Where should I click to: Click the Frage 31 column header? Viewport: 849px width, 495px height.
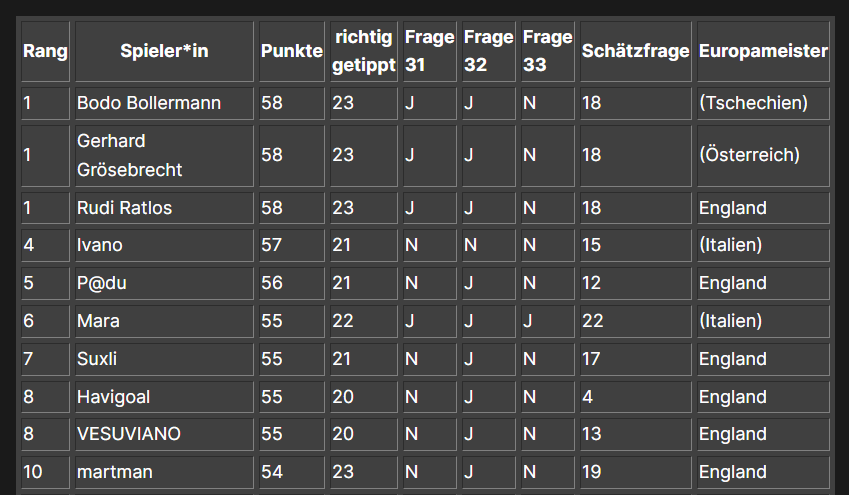tap(429, 51)
